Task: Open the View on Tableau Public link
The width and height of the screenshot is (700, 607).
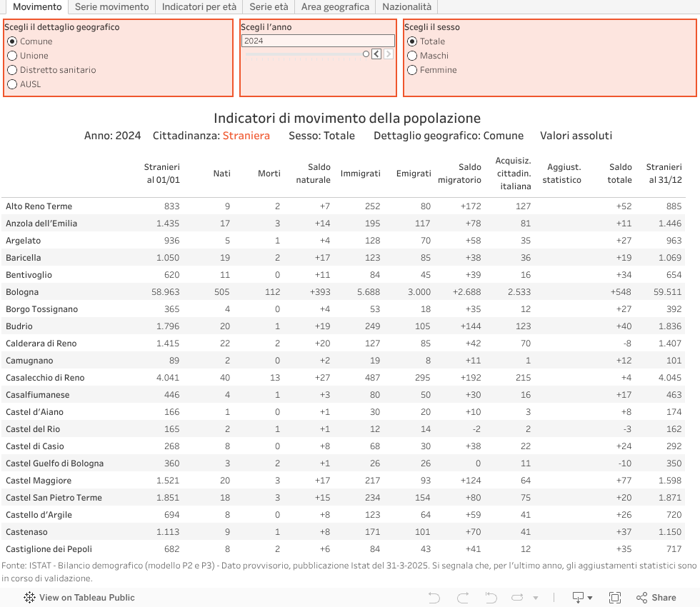Action: tap(86, 598)
